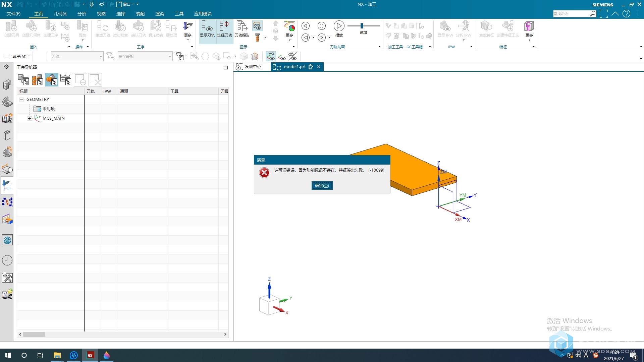
Task: Click the help question mark icon
Action: click(626, 14)
